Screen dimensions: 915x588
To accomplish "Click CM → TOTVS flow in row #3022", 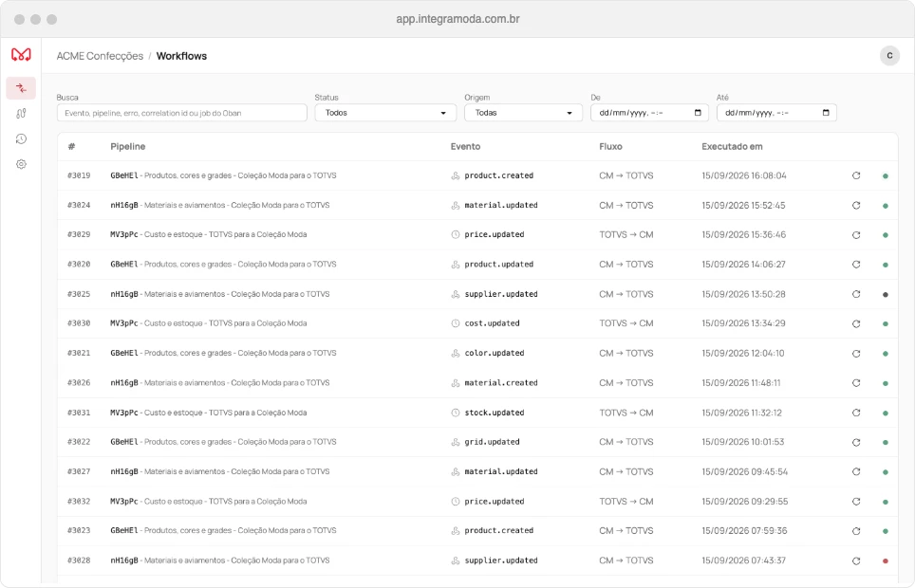I will point(626,442).
